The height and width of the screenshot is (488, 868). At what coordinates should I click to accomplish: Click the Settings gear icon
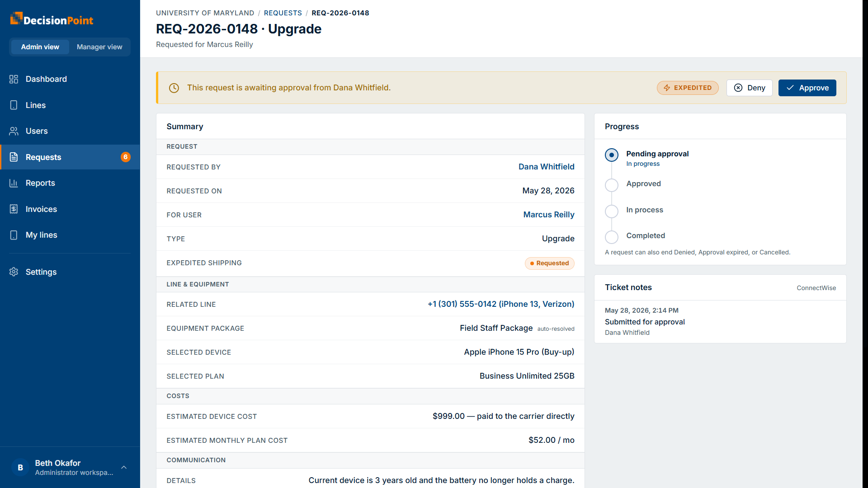(14, 272)
